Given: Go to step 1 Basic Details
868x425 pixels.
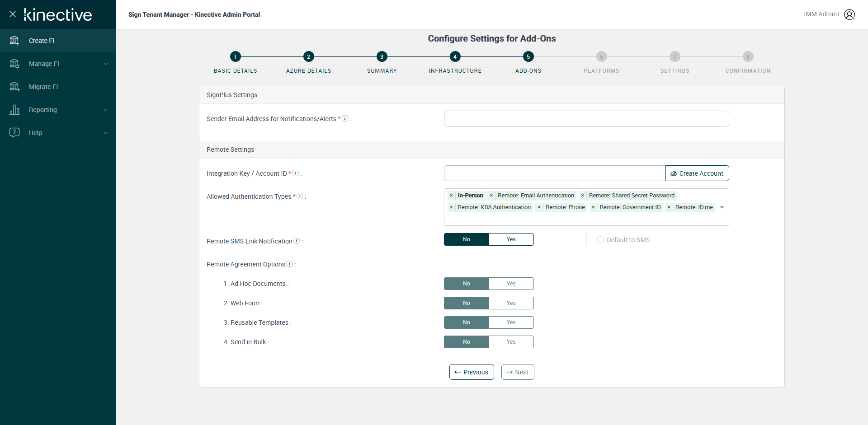Looking at the screenshot, I should tap(235, 56).
